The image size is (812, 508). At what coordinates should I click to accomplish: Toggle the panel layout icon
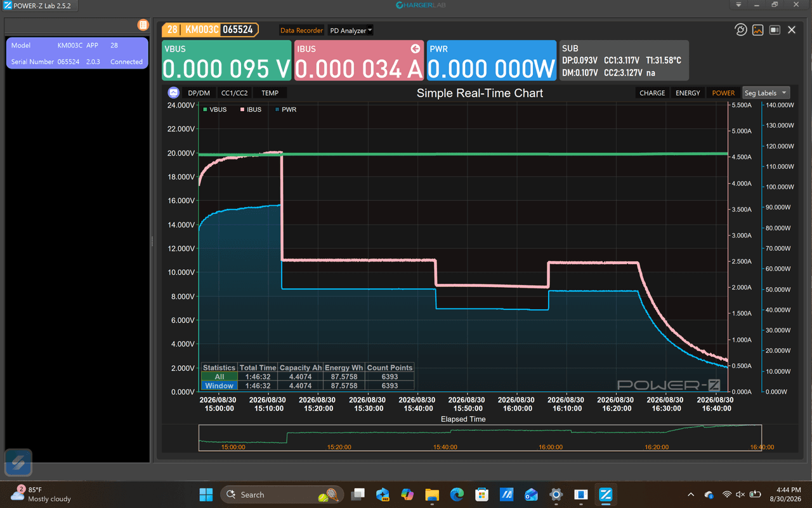pos(775,30)
